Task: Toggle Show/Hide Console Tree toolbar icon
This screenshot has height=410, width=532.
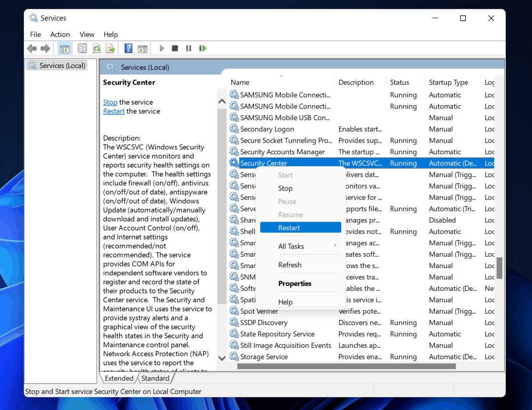Action: [x=64, y=48]
